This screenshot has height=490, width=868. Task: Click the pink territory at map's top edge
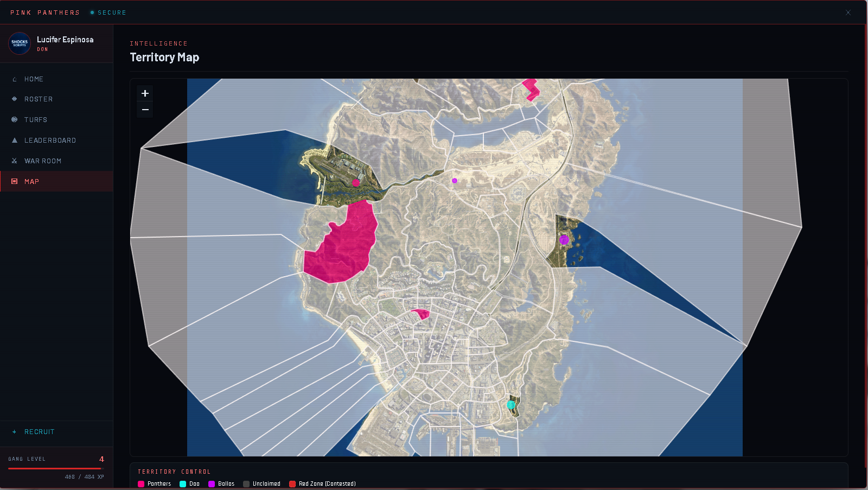531,89
